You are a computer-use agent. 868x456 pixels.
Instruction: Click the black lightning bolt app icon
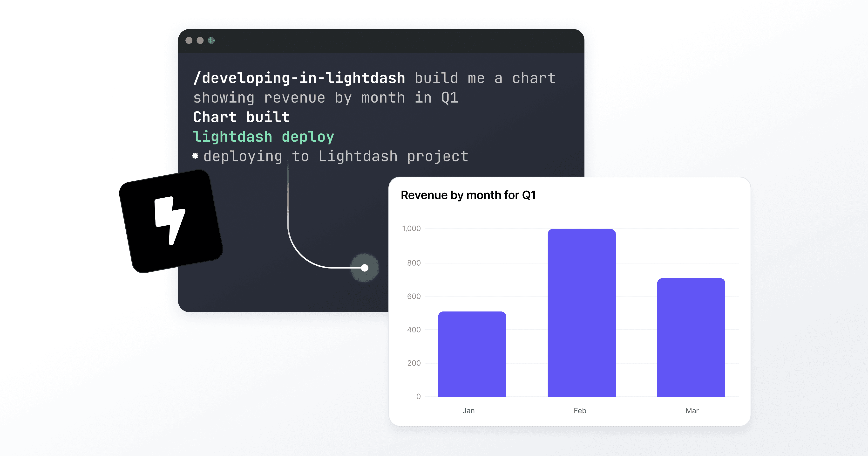click(x=171, y=221)
